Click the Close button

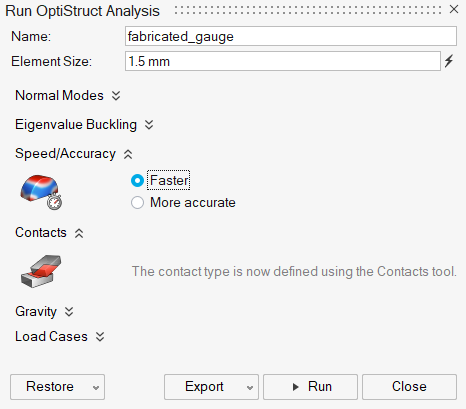tap(409, 387)
